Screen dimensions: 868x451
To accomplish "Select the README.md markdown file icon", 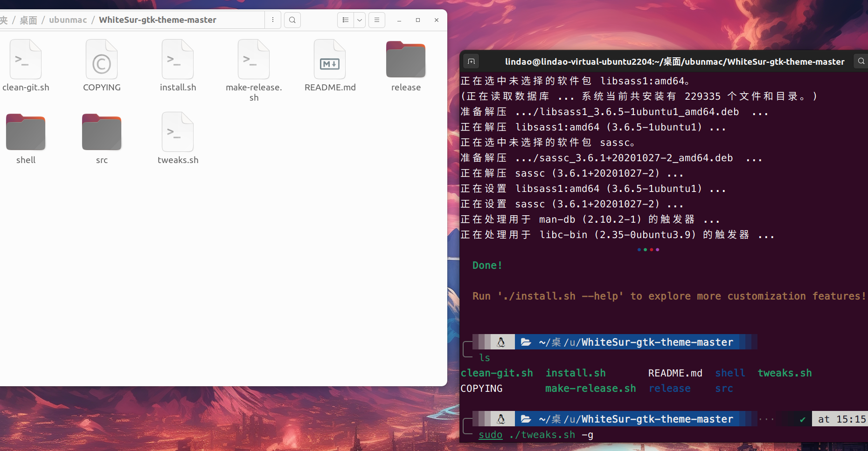I will coord(330,59).
